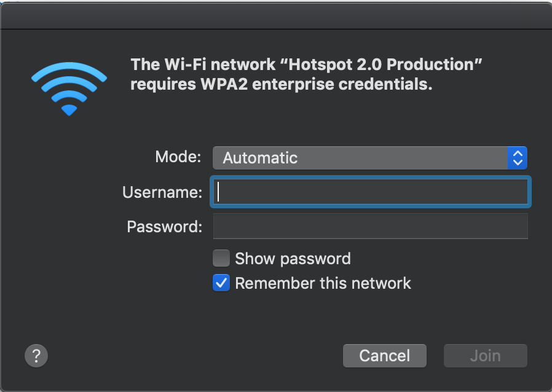Click the Join button
The width and height of the screenshot is (552, 392).
[x=485, y=356]
